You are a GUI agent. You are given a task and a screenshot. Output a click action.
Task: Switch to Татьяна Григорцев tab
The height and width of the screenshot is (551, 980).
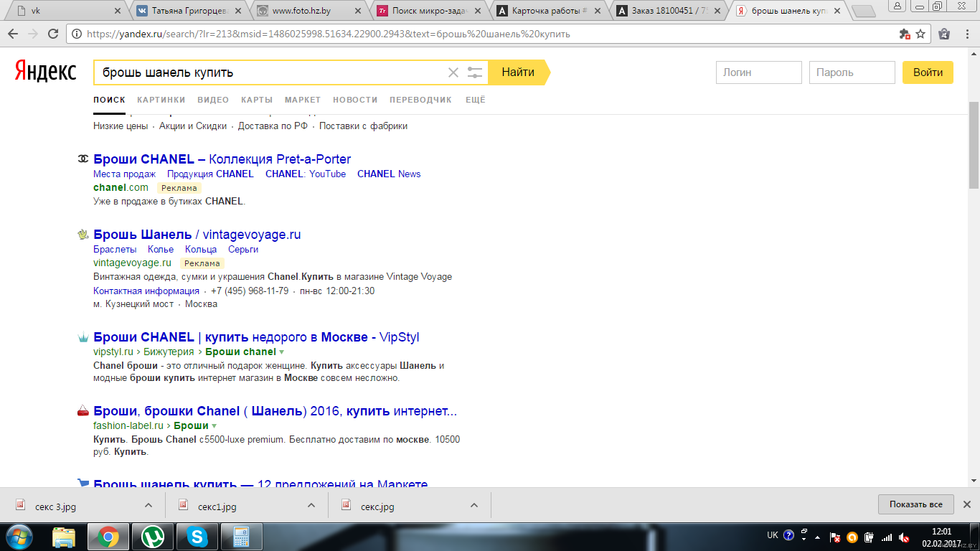189,11
